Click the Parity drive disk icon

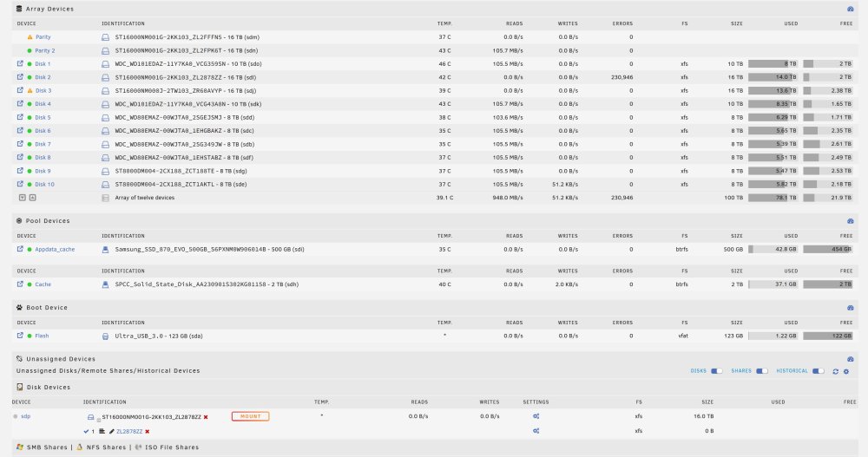coord(105,37)
